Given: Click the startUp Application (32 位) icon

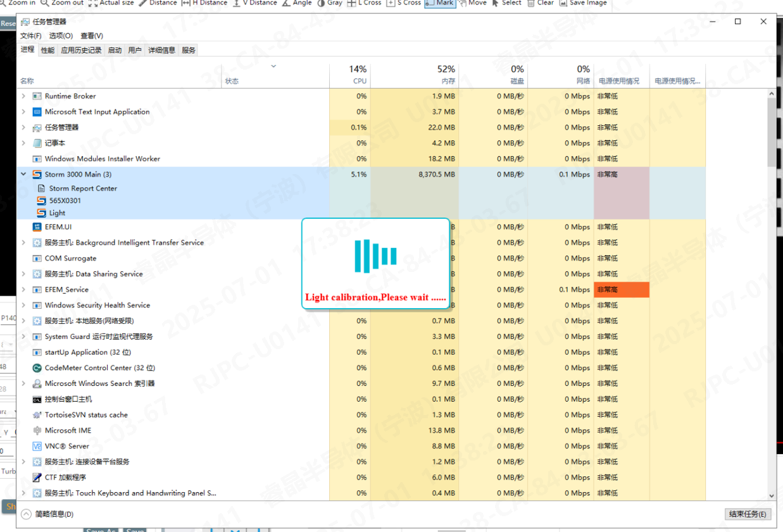Looking at the screenshot, I should 37,352.
